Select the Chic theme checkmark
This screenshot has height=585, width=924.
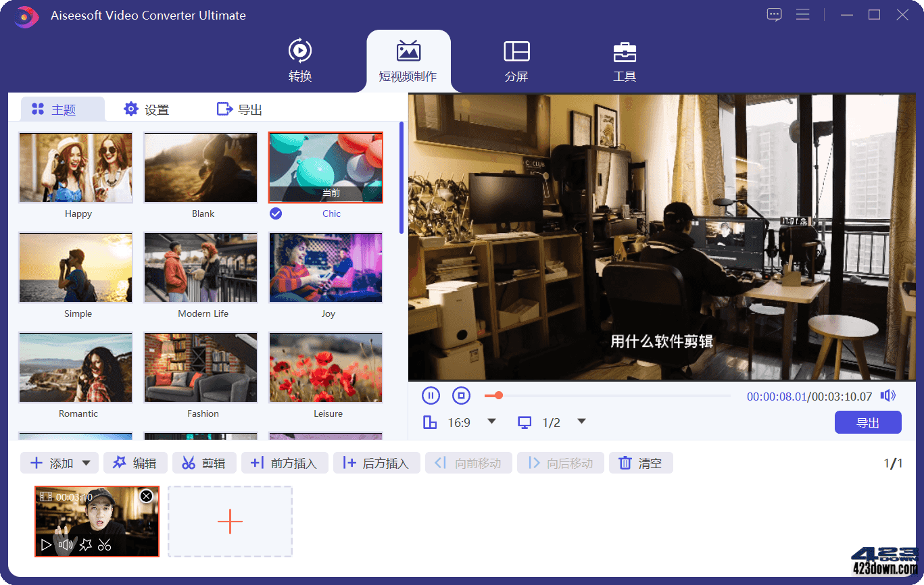click(276, 213)
